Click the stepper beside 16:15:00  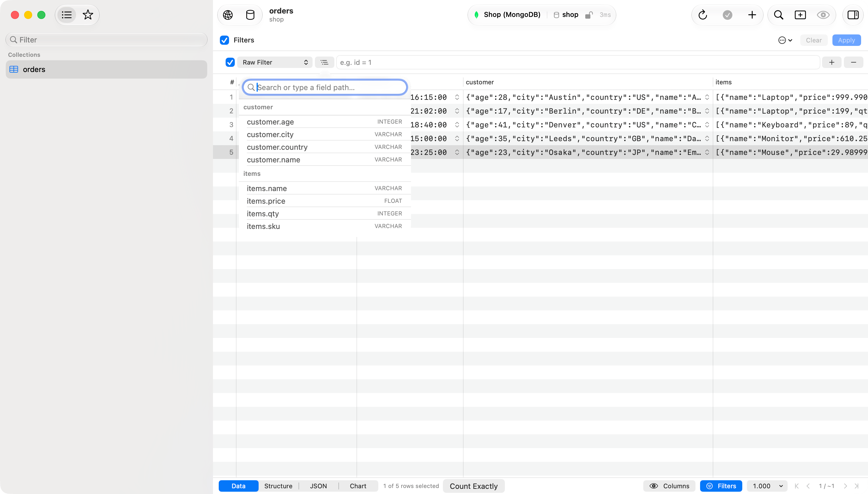[457, 97]
